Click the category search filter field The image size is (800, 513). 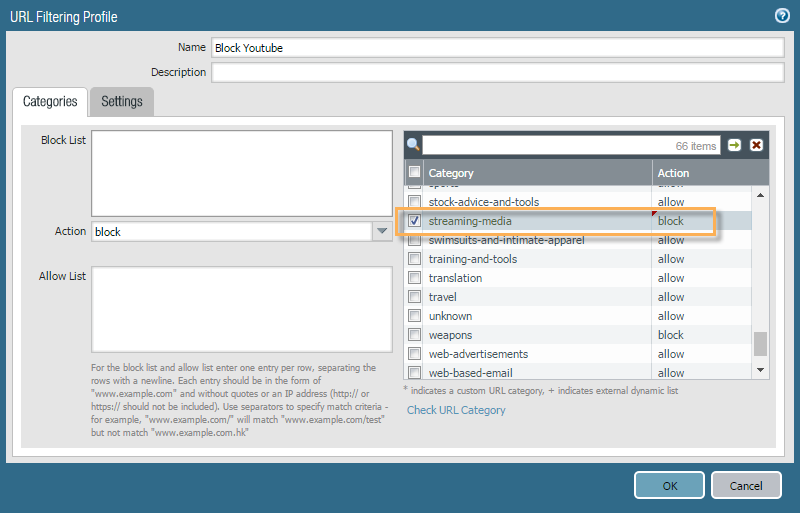pyautogui.click(x=571, y=145)
